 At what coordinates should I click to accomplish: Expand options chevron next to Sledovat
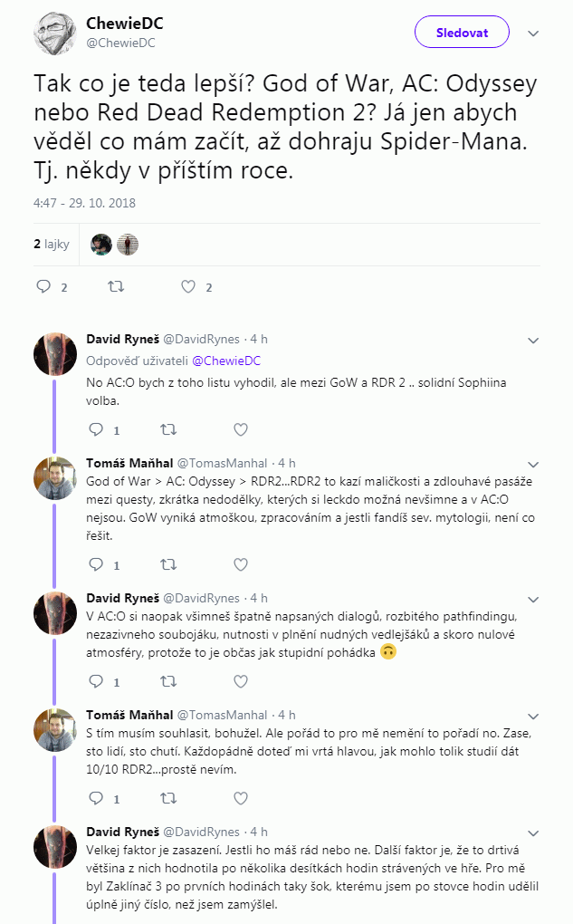pos(533,34)
